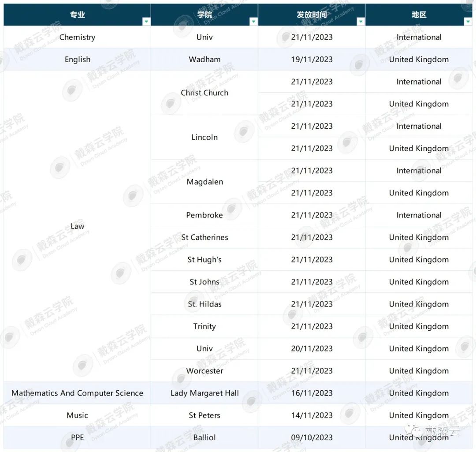The width and height of the screenshot is (476, 452).
Task: Select the United Kingdom cell in the Trinity row
Action: tap(419, 326)
